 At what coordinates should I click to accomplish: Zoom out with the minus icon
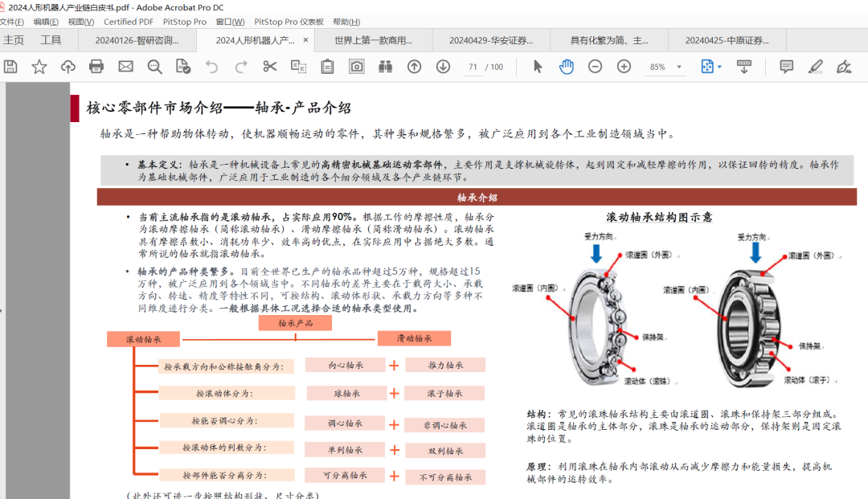click(x=595, y=67)
